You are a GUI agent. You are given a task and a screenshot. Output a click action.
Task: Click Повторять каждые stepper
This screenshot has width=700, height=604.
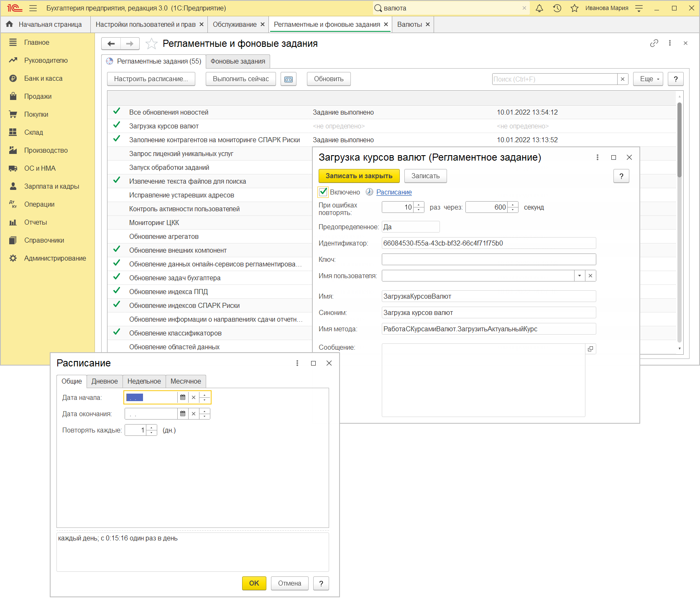[x=151, y=430]
